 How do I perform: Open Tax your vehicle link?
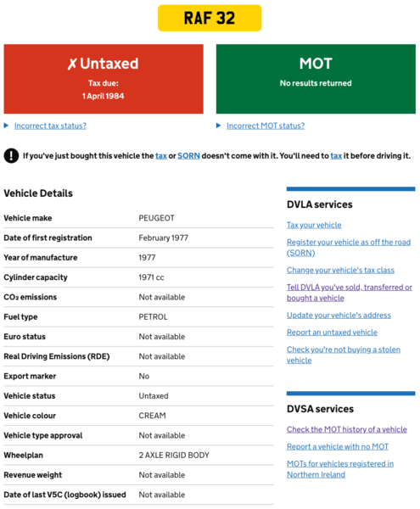(314, 225)
